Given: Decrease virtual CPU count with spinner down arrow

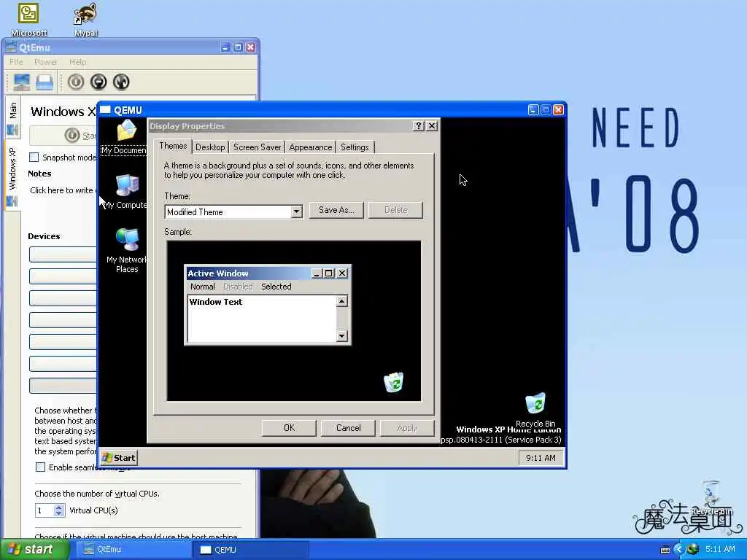Looking at the screenshot, I should (58, 513).
